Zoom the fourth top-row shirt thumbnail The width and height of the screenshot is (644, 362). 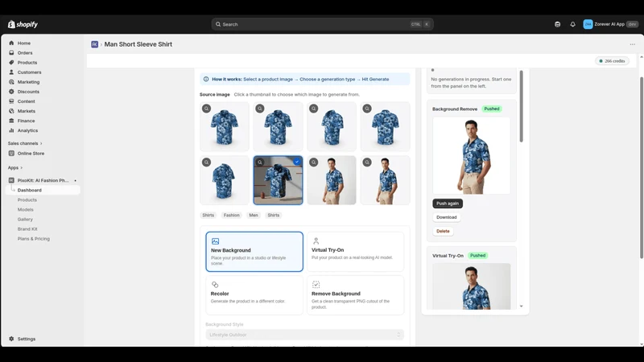(367, 109)
